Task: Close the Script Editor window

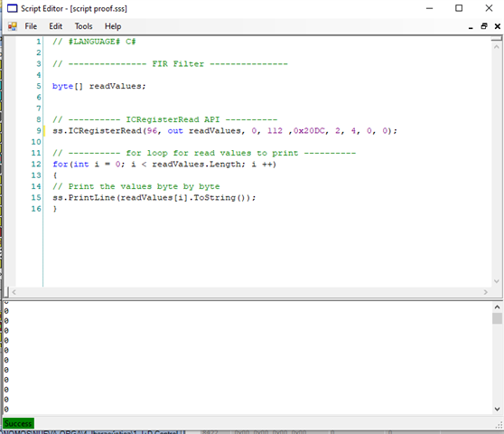Action: [x=489, y=8]
